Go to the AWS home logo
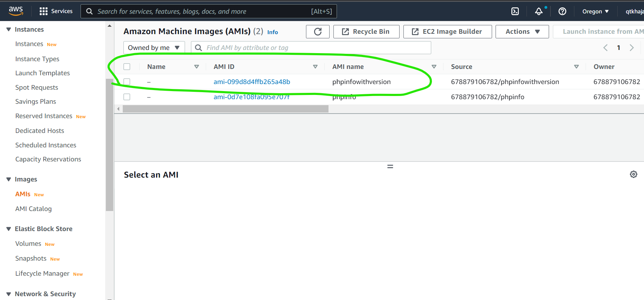644x300 pixels. pos(16,11)
